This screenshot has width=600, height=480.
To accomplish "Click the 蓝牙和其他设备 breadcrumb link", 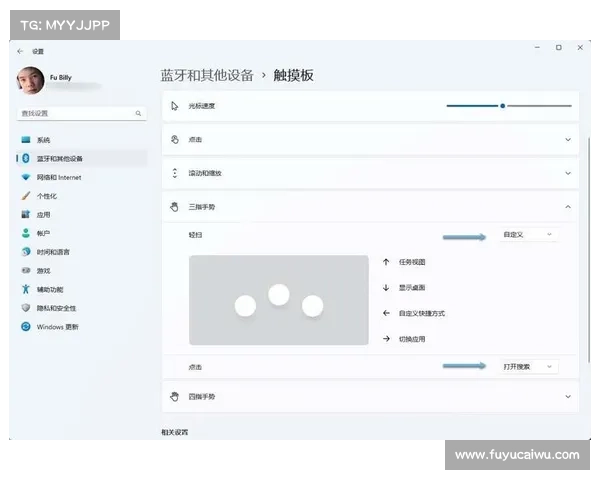I will coord(207,75).
